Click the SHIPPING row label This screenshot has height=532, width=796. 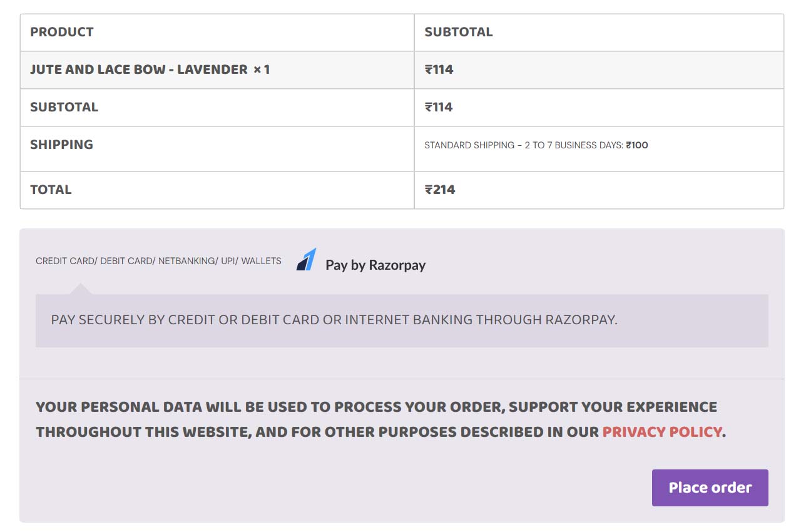pos(61,145)
